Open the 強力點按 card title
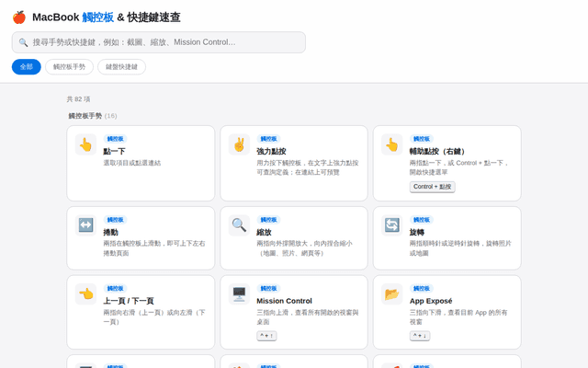 click(x=271, y=151)
